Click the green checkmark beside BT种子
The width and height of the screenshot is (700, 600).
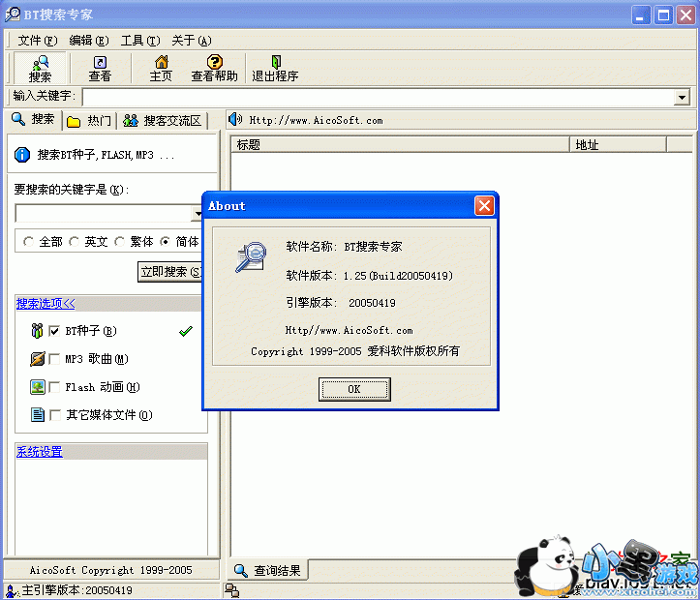[x=186, y=331]
